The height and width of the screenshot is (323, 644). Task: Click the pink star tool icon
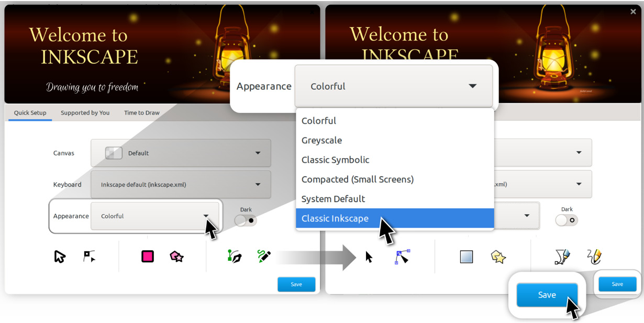pos(177,257)
